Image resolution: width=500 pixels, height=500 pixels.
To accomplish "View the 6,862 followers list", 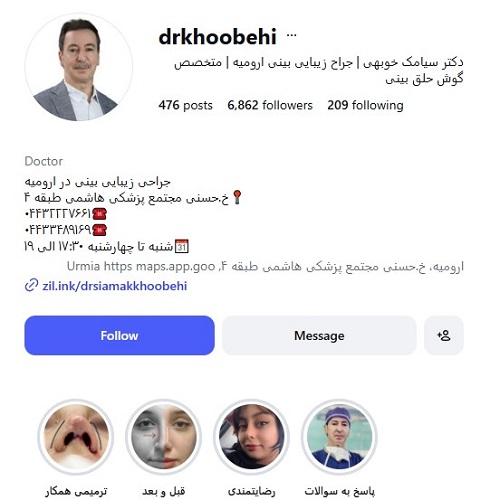I will [x=270, y=105].
